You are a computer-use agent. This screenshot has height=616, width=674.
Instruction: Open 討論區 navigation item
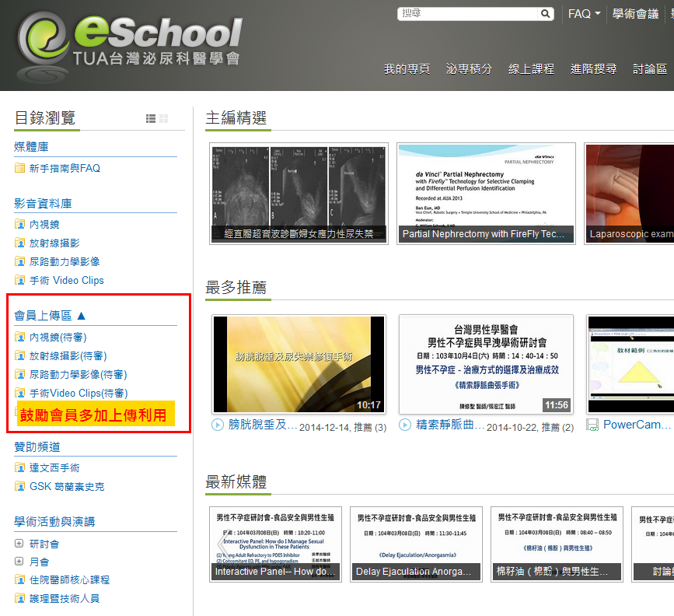click(x=650, y=69)
